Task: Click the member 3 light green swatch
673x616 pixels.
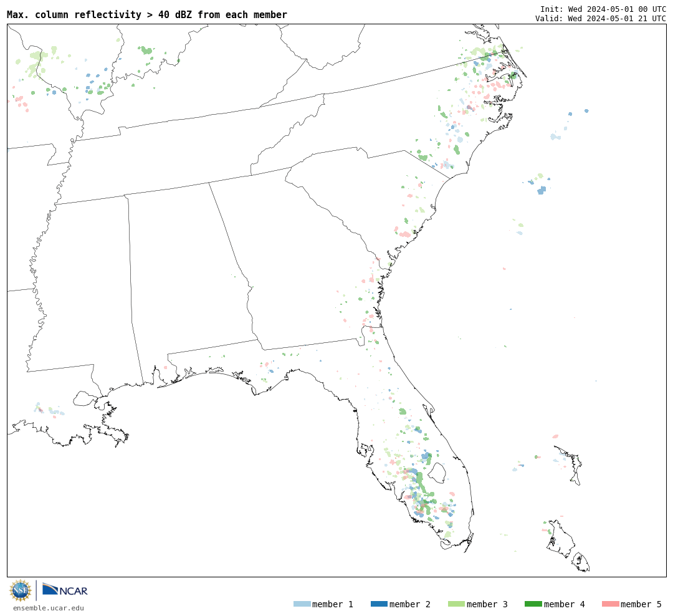Action: tap(456, 604)
